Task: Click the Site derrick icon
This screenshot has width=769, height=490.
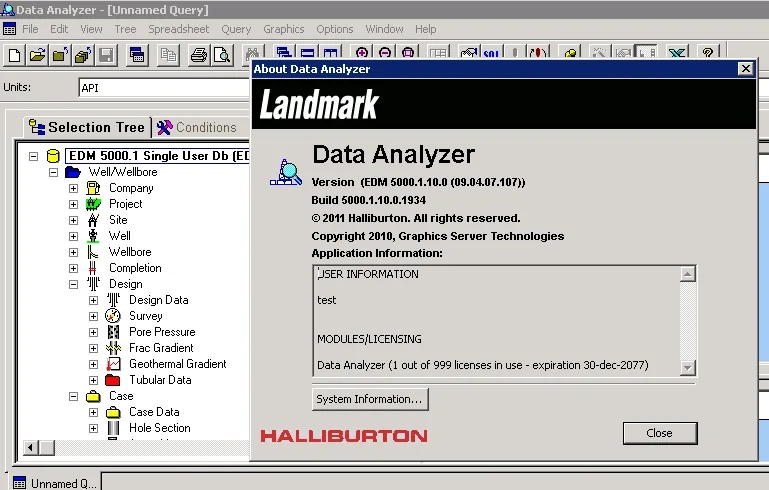Action: 93,220
